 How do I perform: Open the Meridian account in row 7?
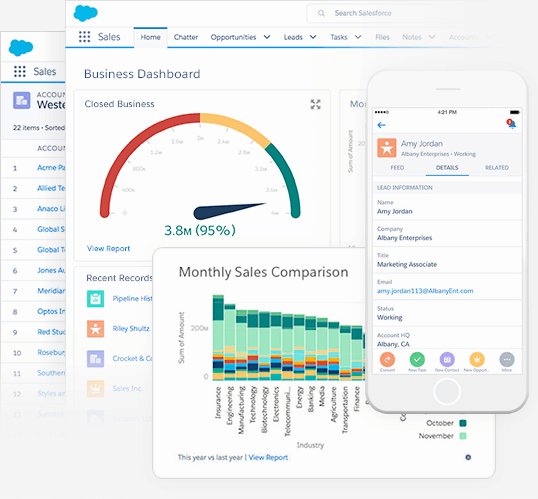(51, 291)
